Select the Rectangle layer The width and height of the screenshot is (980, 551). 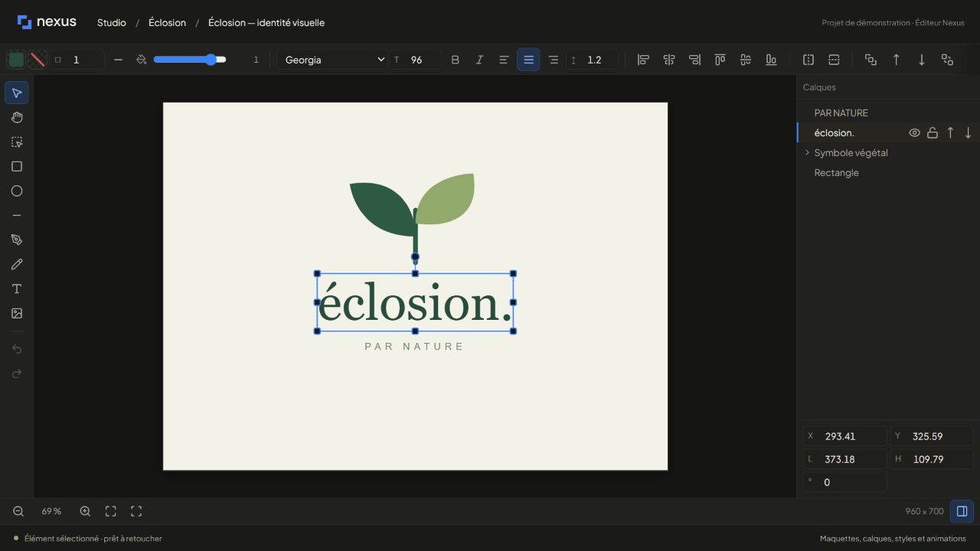[888, 173]
